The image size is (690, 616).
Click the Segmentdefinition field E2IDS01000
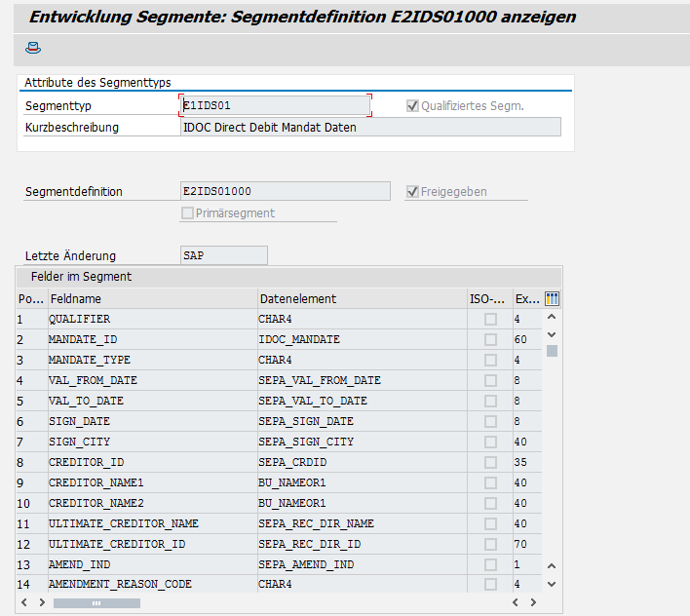pos(286,191)
